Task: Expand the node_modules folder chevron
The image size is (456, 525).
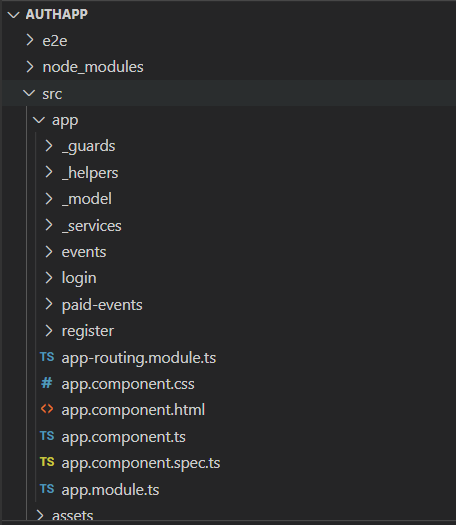Action: (x=30, y=67)
